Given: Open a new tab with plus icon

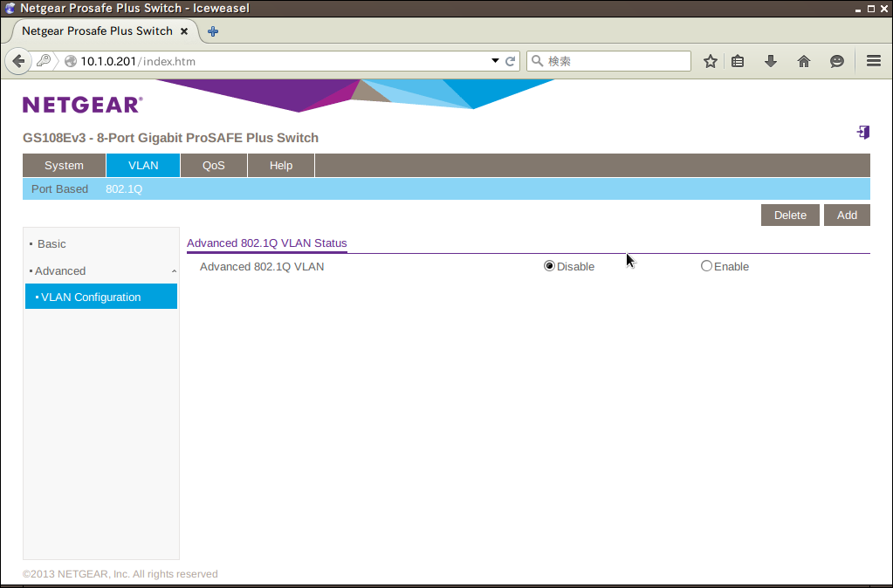Looking at the screenshot, I should point(213,31).
